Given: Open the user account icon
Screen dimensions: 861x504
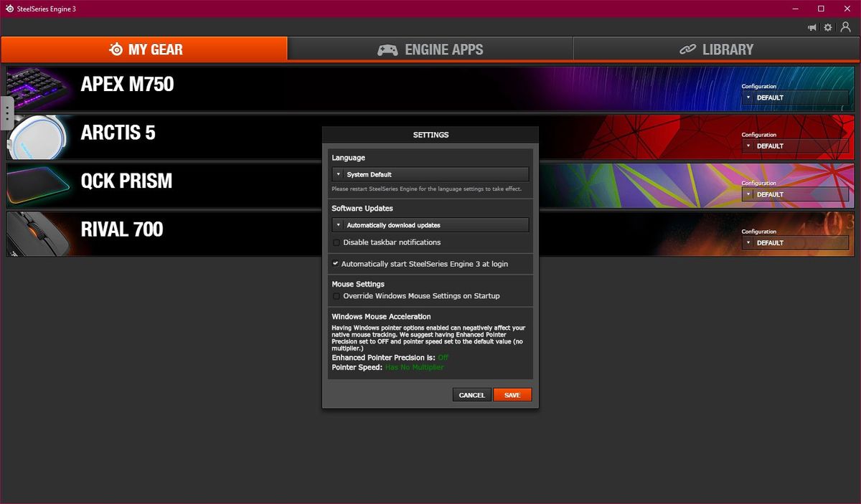Looking at the screenshot, I should [845, 27].
